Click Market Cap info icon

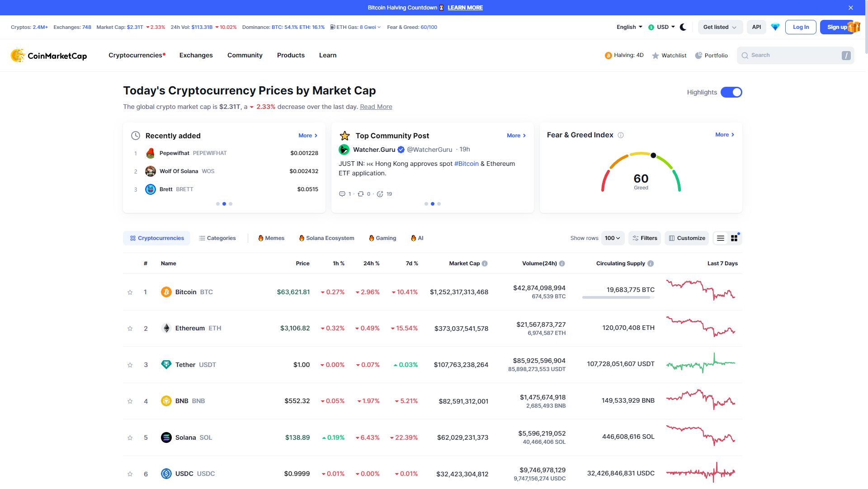coord(485,263)
